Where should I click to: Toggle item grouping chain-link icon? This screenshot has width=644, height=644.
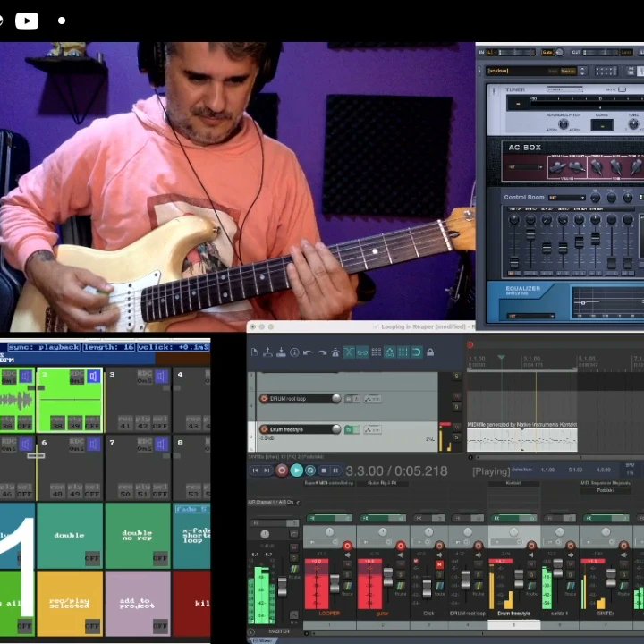point(362,352)
